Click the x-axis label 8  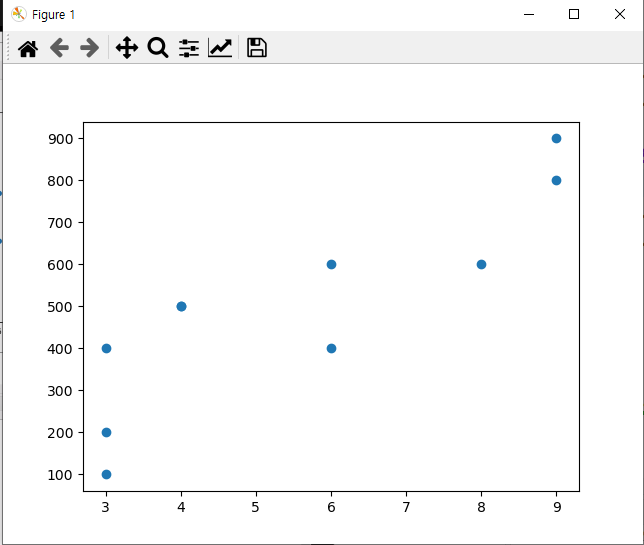(481, 508)
